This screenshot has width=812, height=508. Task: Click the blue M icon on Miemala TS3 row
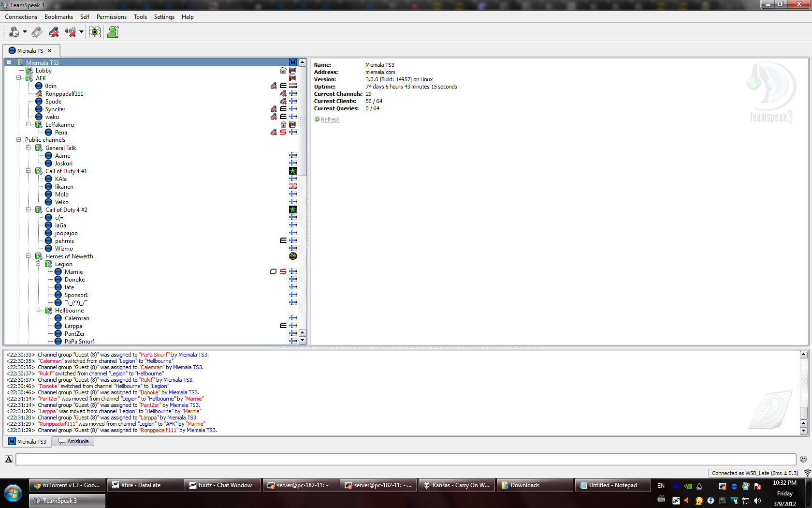tap(293, 62)
